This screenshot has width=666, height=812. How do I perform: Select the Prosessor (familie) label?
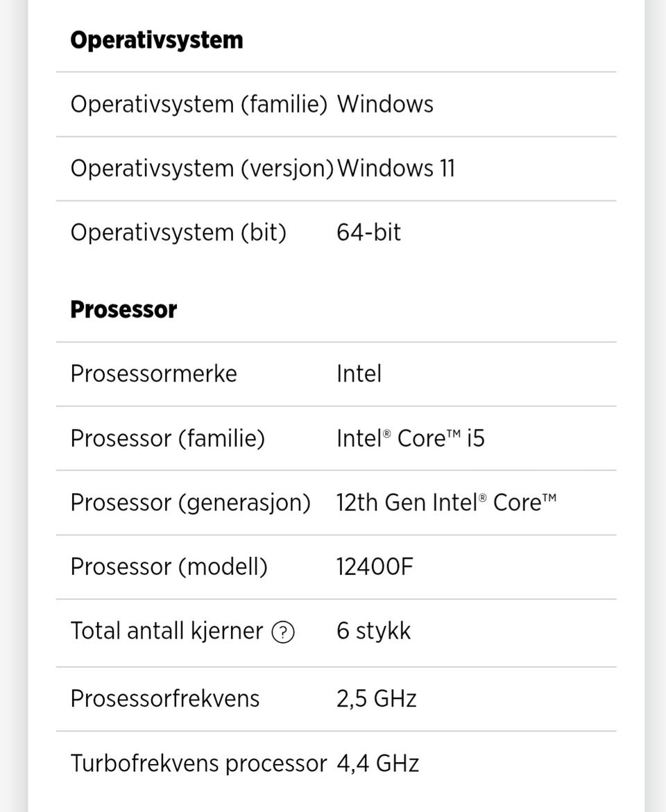tap(167, 438)
